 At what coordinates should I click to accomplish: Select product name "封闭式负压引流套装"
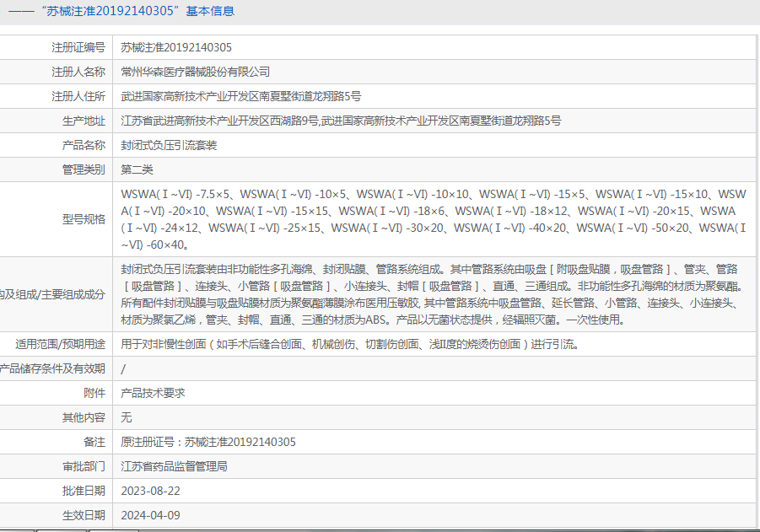[169, 145]
